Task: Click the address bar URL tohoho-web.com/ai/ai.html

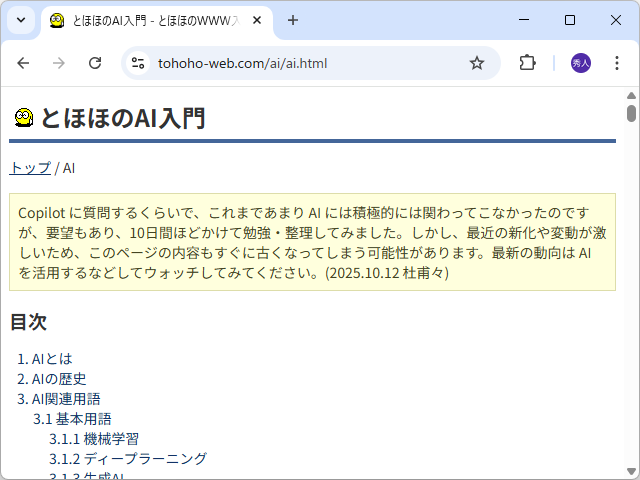Action: [x=242, y=64]
